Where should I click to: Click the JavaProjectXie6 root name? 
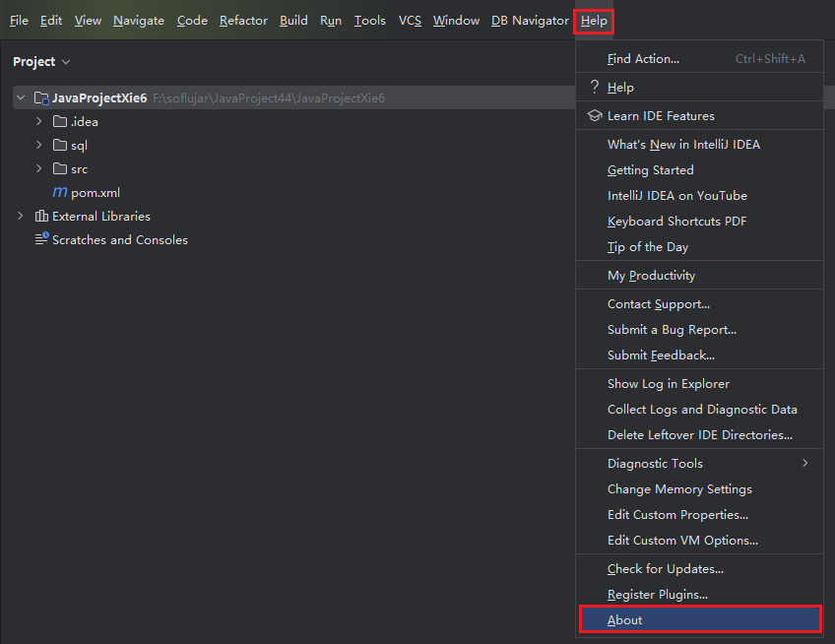99,98
